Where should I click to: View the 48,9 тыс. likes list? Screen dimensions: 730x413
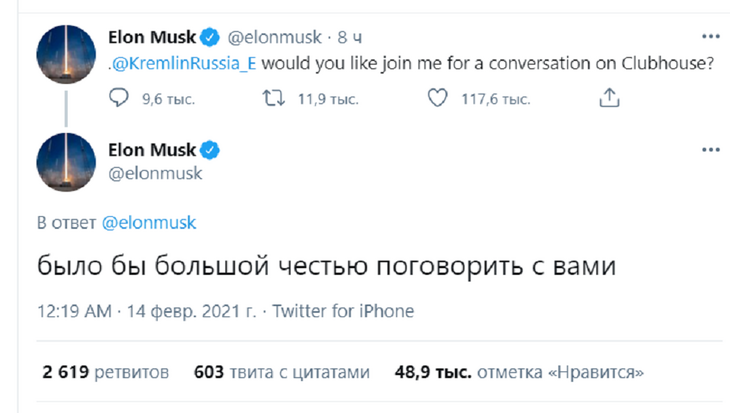(520, 373)
